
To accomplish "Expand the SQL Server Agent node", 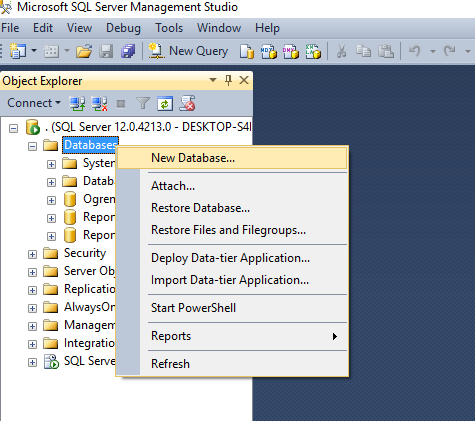I will click(32, 362).
